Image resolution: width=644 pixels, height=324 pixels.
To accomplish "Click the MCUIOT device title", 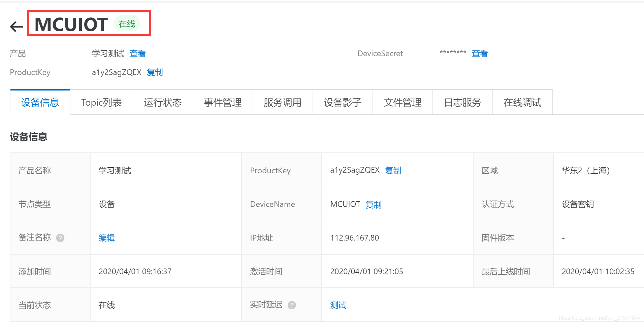I will click(x=71, y=24).
